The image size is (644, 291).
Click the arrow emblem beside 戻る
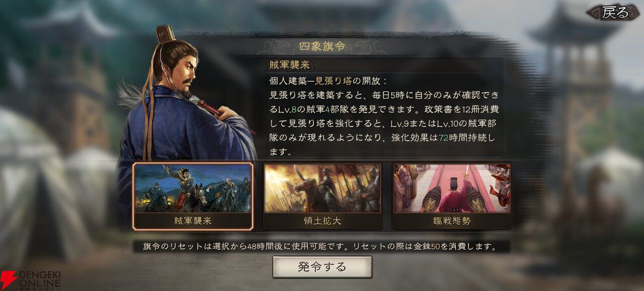click(594, 12)
